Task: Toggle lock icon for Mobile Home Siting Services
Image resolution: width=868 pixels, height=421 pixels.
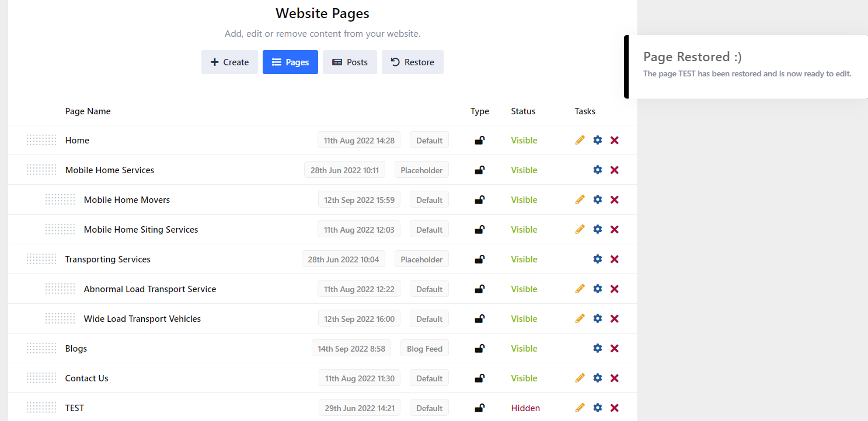Action: [x=479, y=229]
